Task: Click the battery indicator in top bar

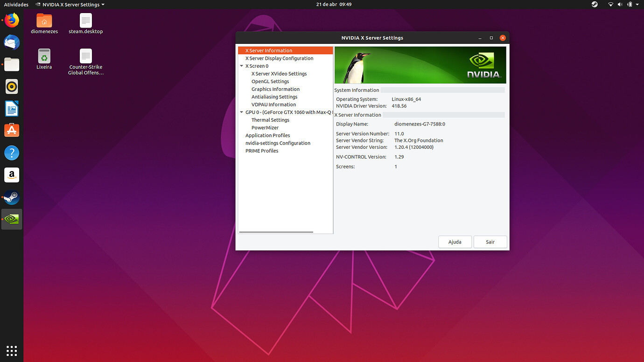Action: [x=630, y=4]
